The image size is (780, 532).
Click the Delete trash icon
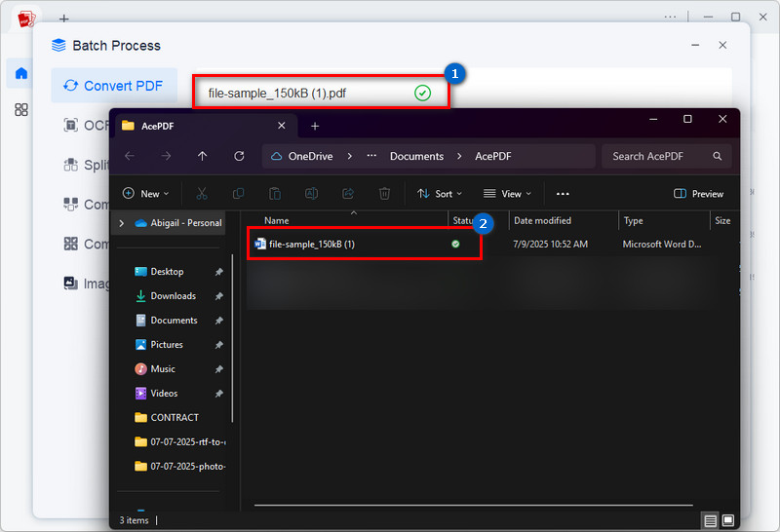click(384, 193)
